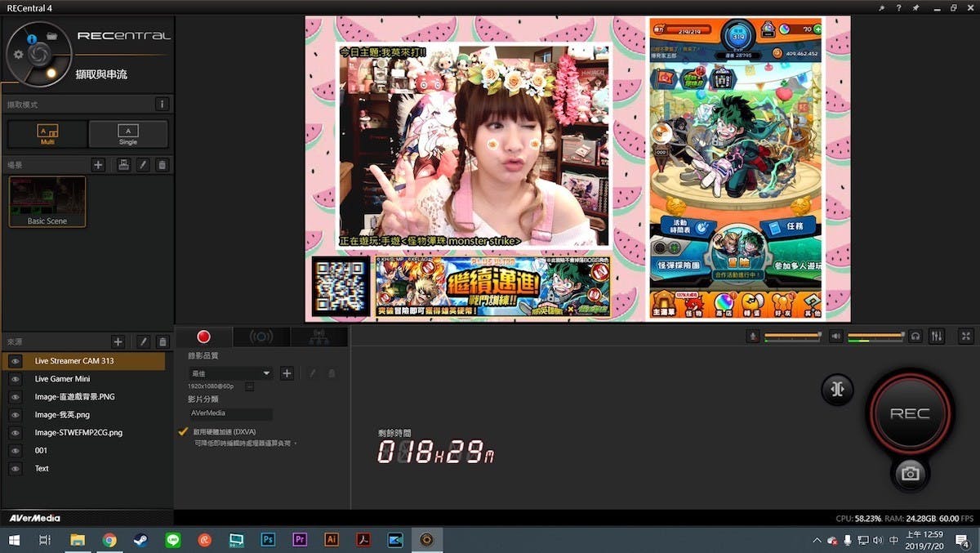Click the webcam overlay in the preview
The image size is (980, 553).
pos(474,145)
